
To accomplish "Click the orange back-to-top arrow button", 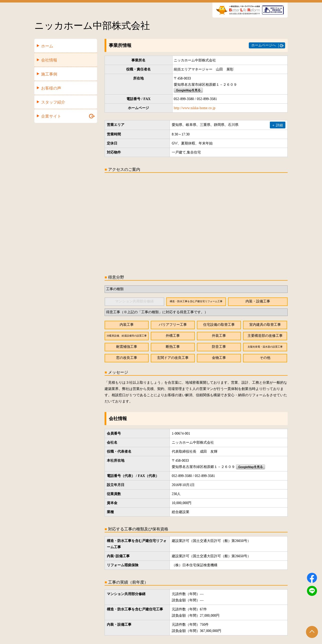I will click(312, 632).
